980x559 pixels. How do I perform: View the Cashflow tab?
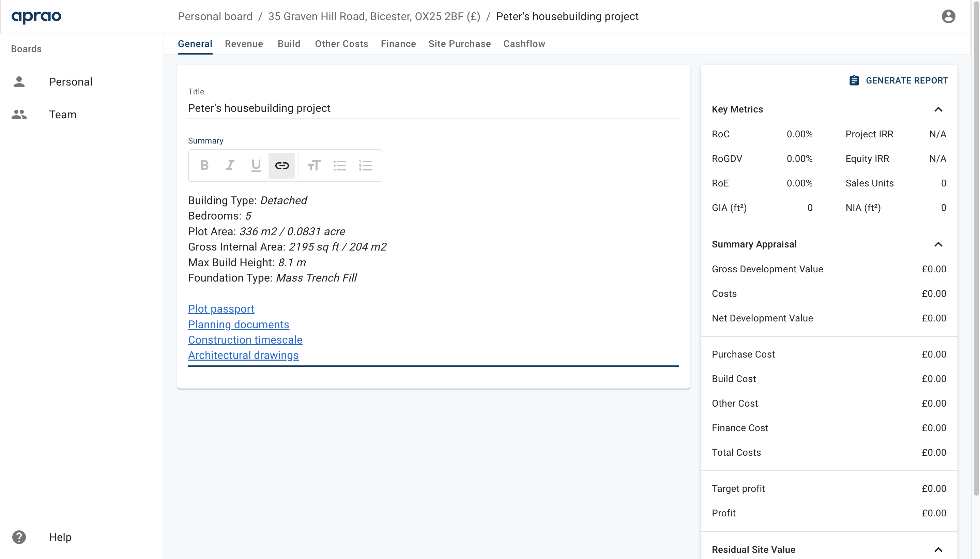[x=524, y=44]
